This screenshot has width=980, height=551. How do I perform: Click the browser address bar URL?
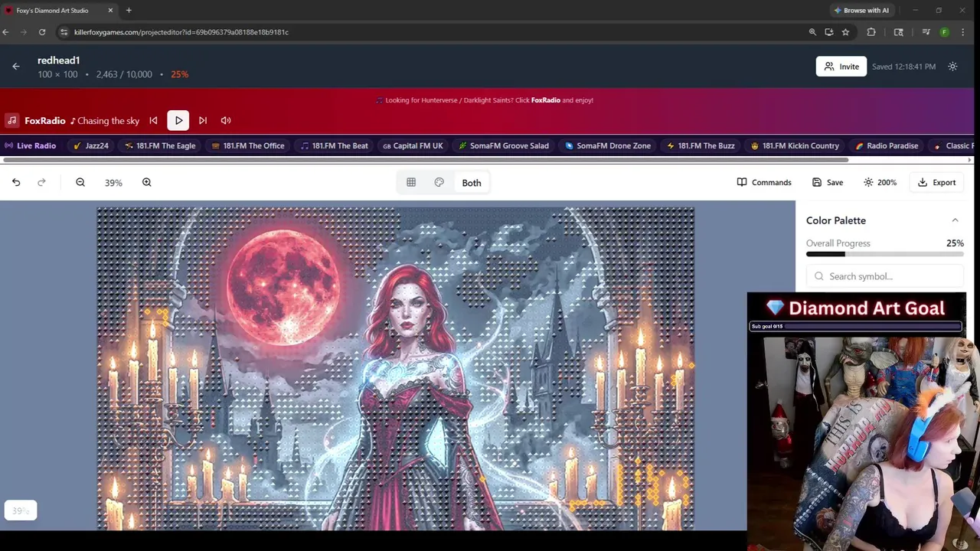pyautogui.click(x=181, y=32)
